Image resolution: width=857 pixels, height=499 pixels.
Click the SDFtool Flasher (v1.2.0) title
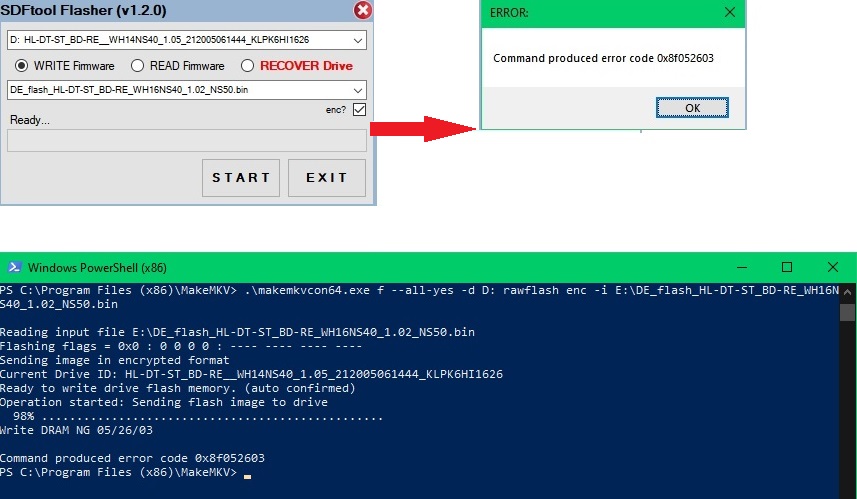(x=84, y=10)
